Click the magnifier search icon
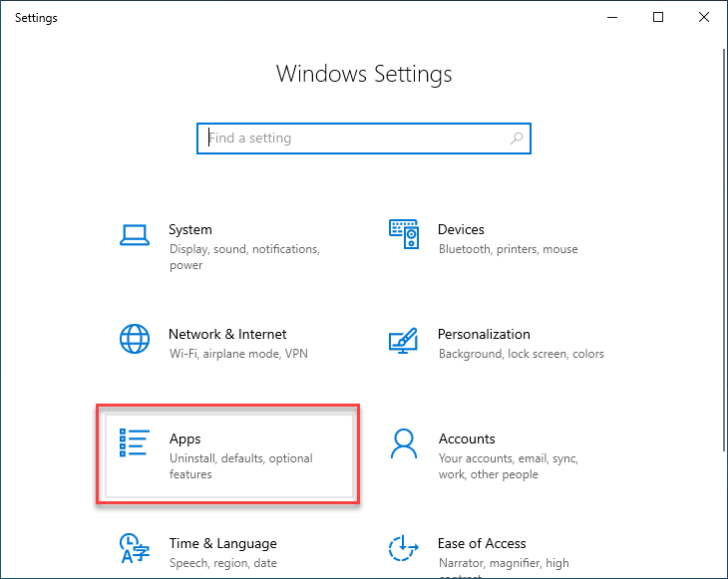 pyautogui.click(x=517, y=139)
